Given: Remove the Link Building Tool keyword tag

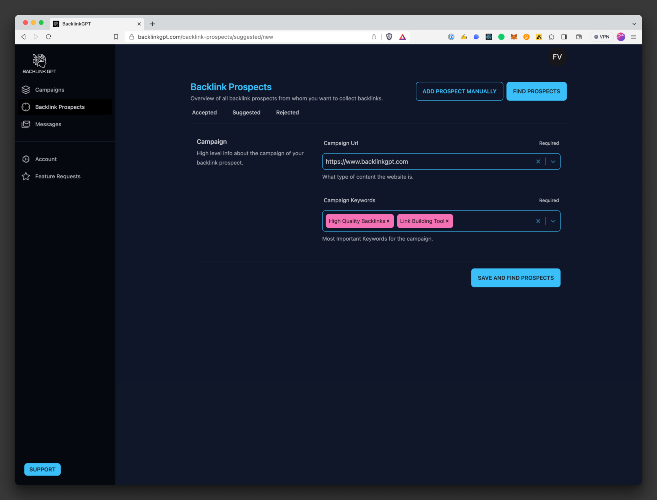Looking at the screenshot, I should coord(447,221).
